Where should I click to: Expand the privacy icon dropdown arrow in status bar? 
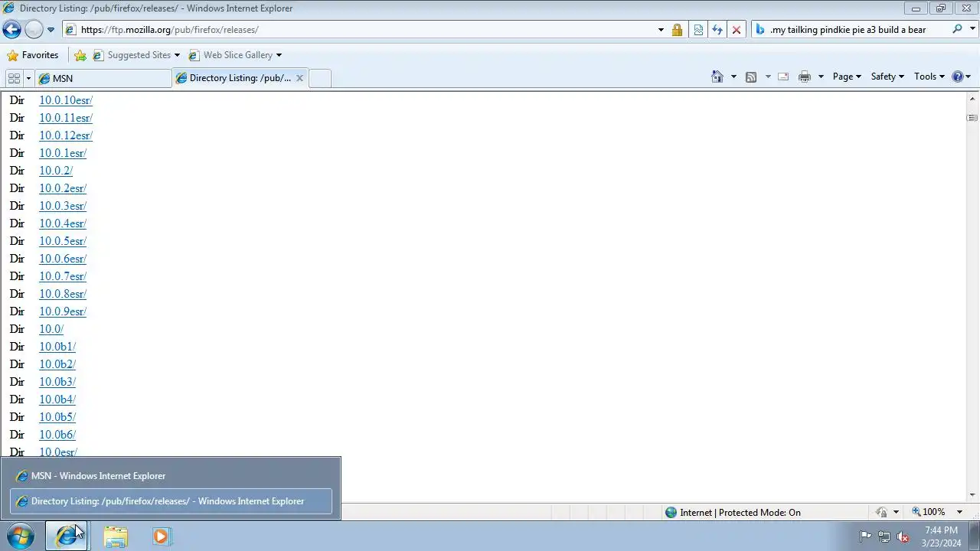896,512
